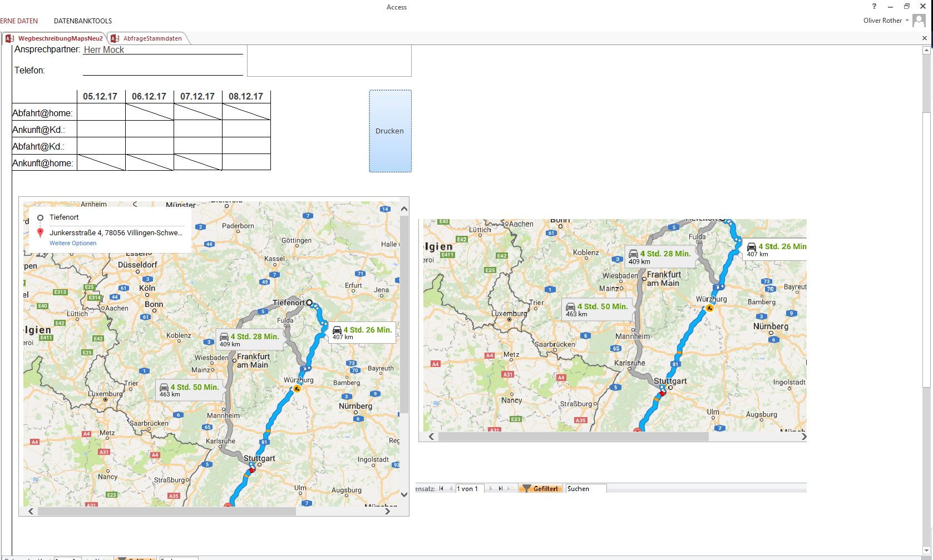Viewport: 933px width, 560px height.
Task: Open the DATENBANKTOOLS ribbon tab
Action: coord(83,21)
